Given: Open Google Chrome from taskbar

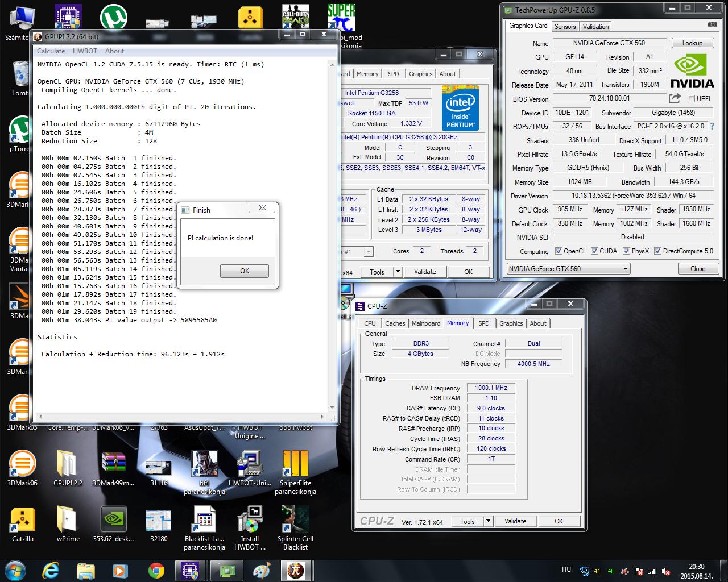Looking at the screenshot, I should 156,571.
